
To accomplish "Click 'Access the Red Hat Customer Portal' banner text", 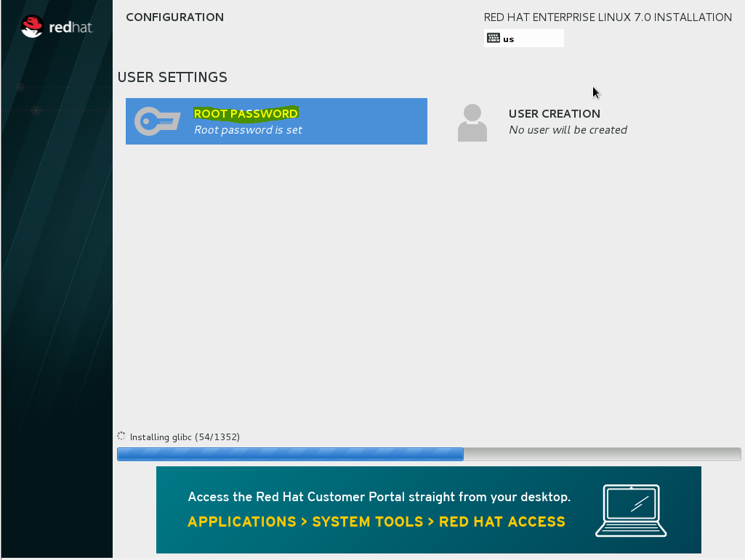I will pos(379,497).
